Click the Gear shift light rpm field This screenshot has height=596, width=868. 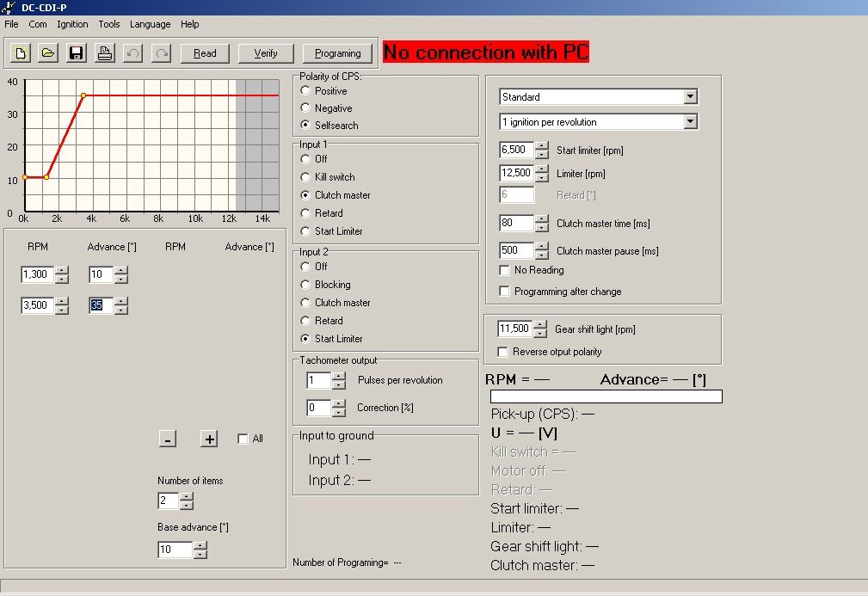coord(514,329)
